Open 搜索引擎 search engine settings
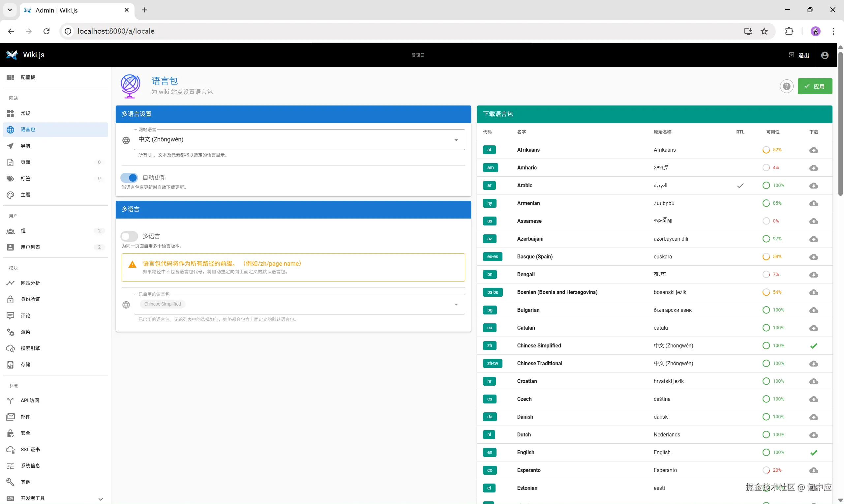This screenshot has height=504, width=844. point(30,348)
